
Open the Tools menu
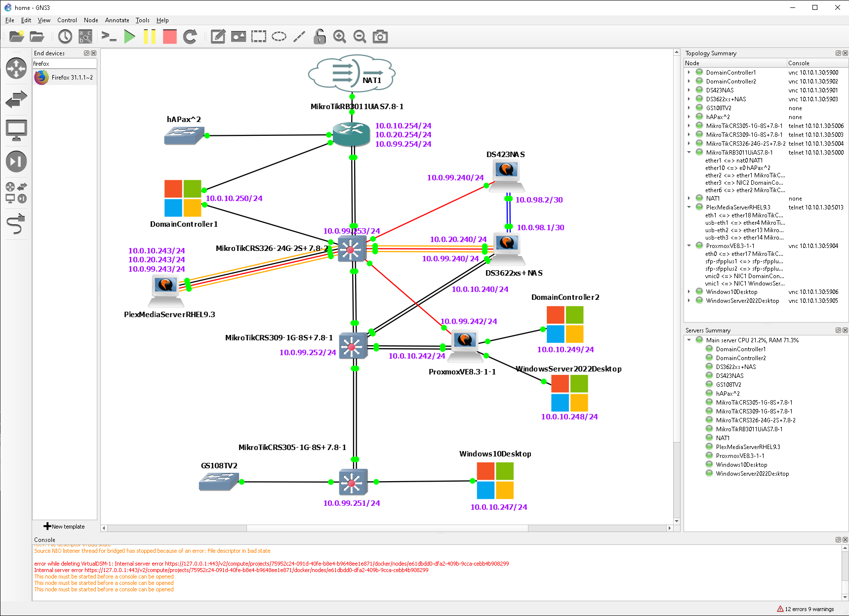(x=143, y=20)
